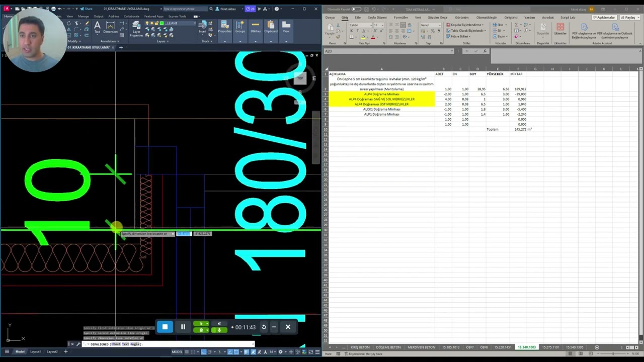Image resolution: width=644 pixels, height=362 pixels.
Task: Toggle the recorder cursor highlight button
Action: click(x=201, y=324)
